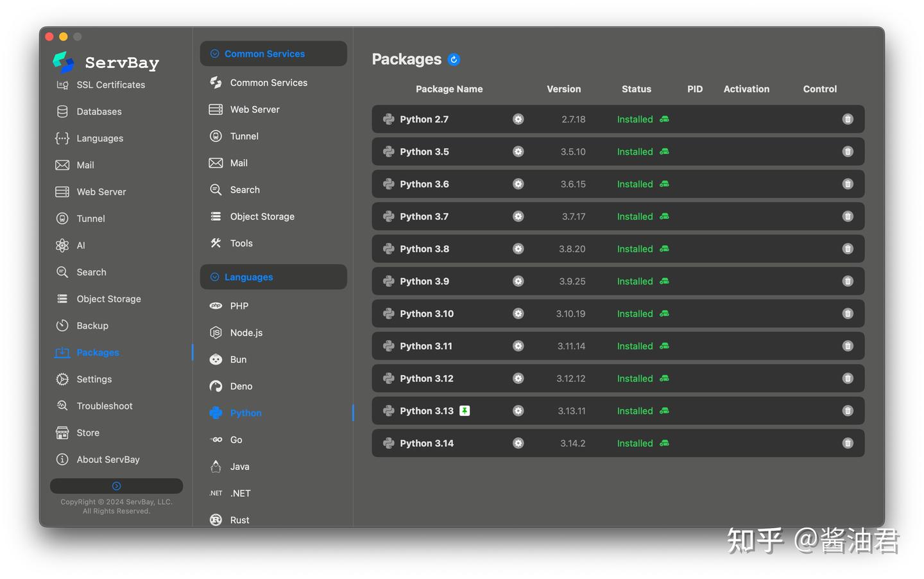924x579 pixels.
Task: Delete Python 3.5 using its trash icon
Action: tap(848, 151)
